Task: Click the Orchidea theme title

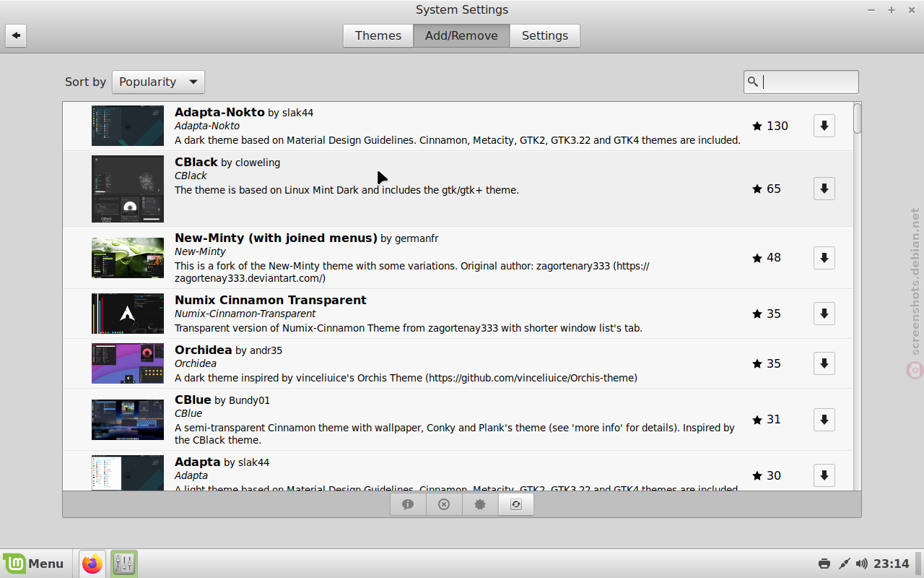Action: [204, 350]
